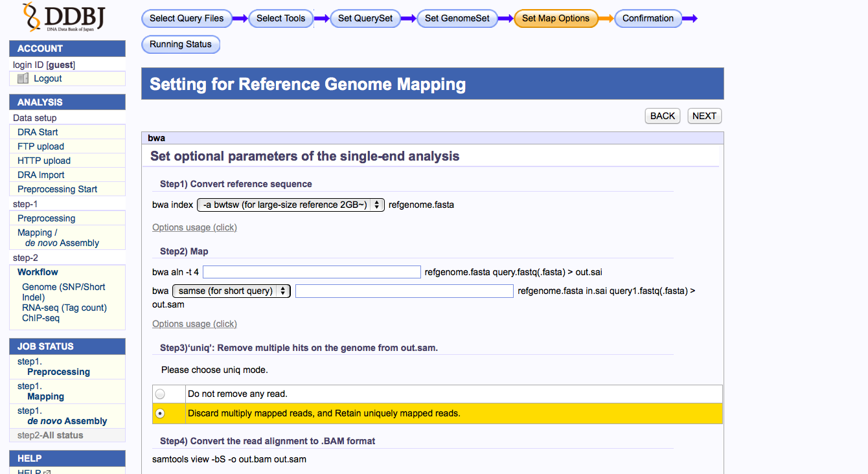Image resolution: width=868 pixels, height=474 pixels.
Task: Open the RNA-seq (Tag count) workflow
Action: pos(64,308)
